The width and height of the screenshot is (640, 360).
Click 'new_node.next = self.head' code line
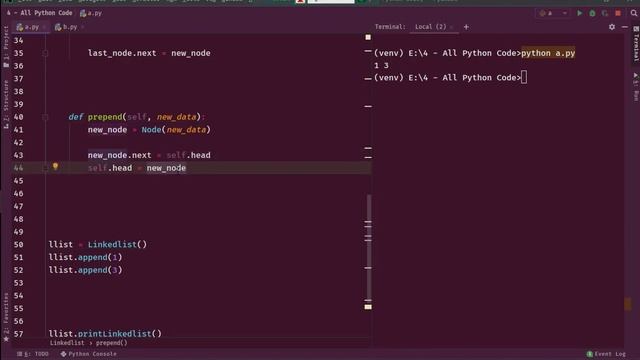coord(149,155)
